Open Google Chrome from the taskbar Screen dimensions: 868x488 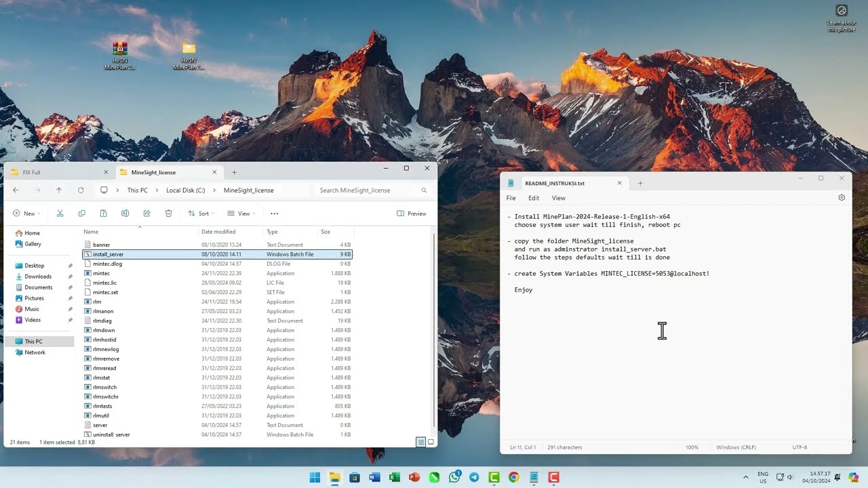(514, 477)
